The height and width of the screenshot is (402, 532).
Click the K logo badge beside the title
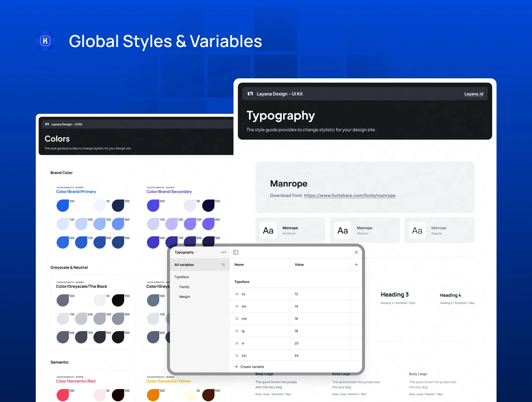[x=45, y=41]
